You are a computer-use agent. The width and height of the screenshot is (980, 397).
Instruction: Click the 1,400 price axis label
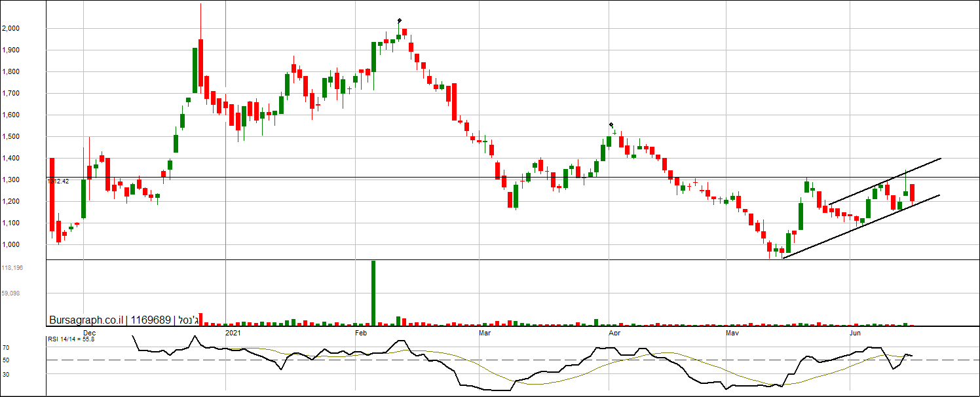click(x=11, y=159)
